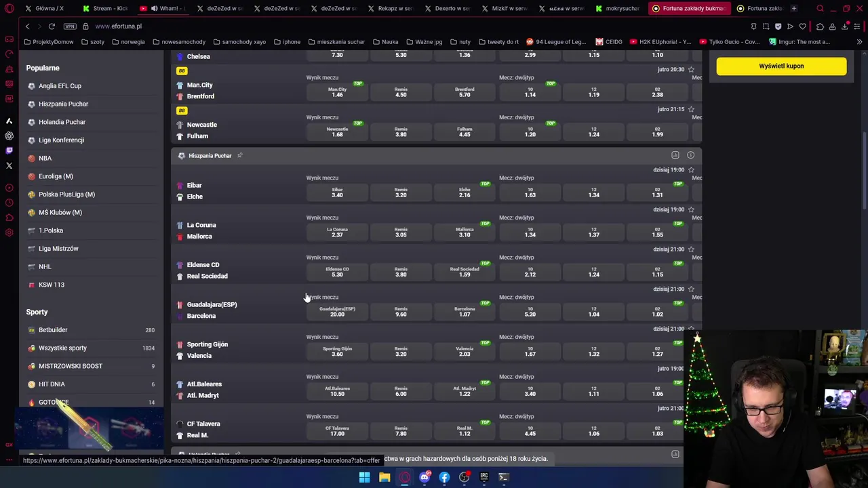
Task: Open the 'Imgur: The most a...' bookmark
Action: click(x=800, y=42)
